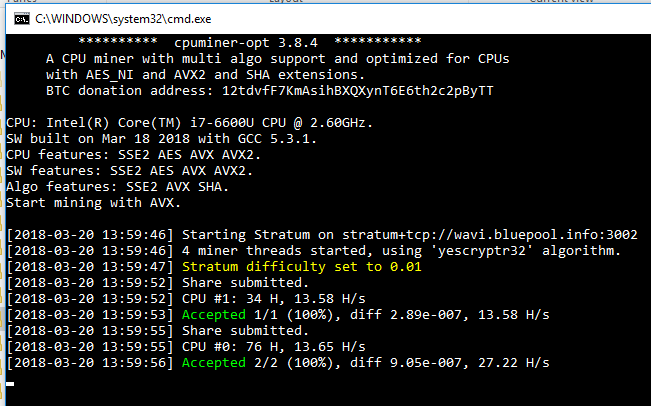Click the Algo features SSE2 AVX SHA line
Image resolution: width=651 pixels, height=406 pixels.
117,187
